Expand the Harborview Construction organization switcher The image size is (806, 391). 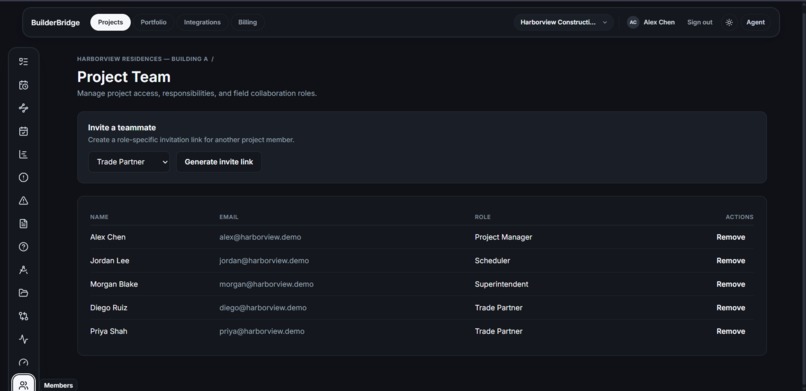click(563, 22)
